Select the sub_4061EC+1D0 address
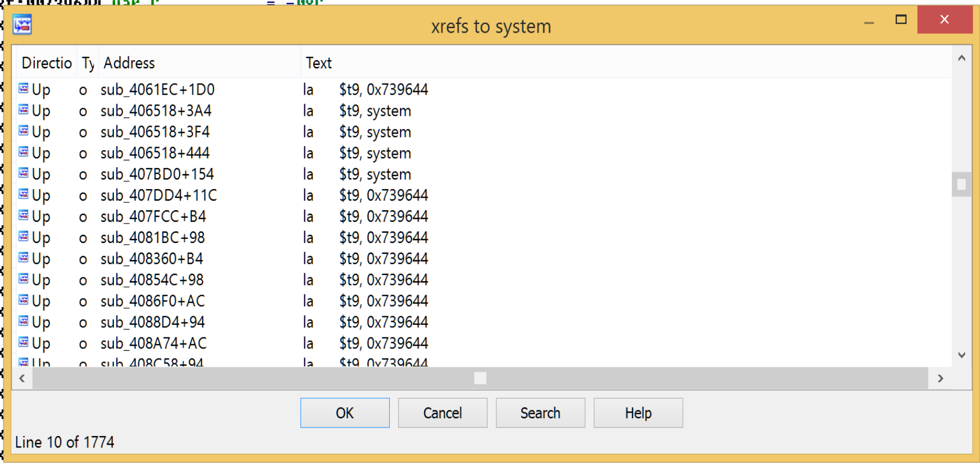 click(x=157, y=89)
